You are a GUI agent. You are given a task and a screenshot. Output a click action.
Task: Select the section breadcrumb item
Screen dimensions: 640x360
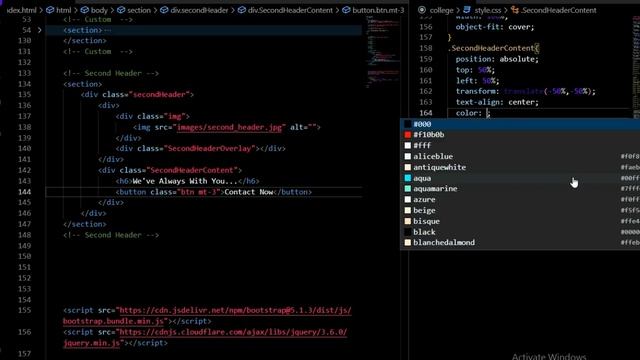[134, 10]
